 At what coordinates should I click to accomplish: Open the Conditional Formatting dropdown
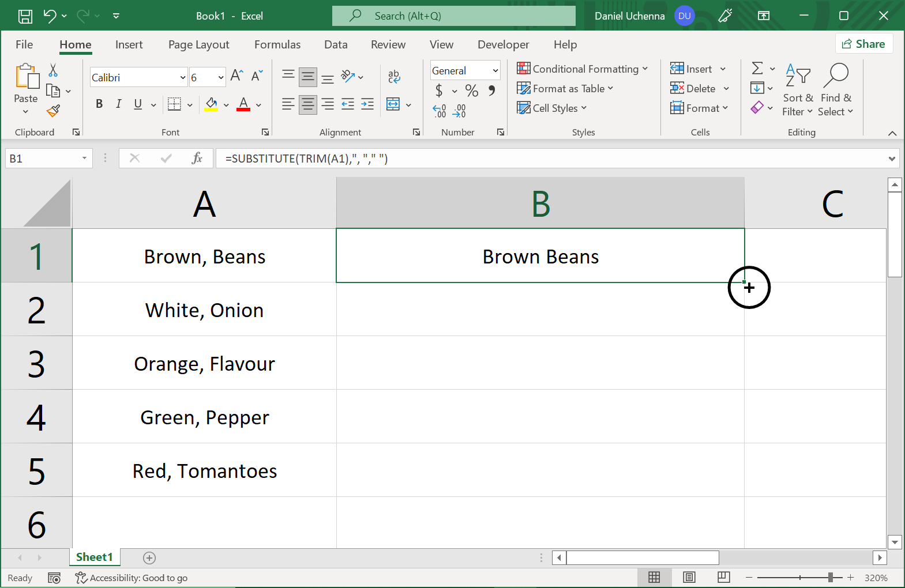coord(583,69)
